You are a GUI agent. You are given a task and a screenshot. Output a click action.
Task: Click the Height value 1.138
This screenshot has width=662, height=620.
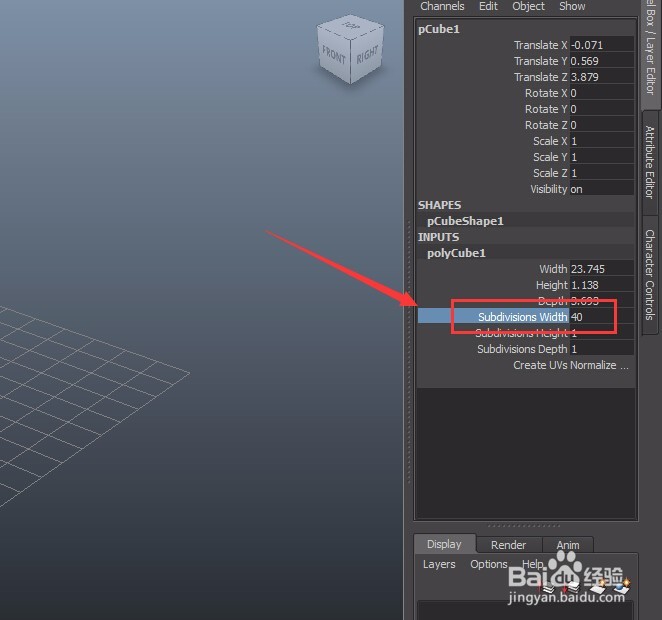(x=602, y=285)
